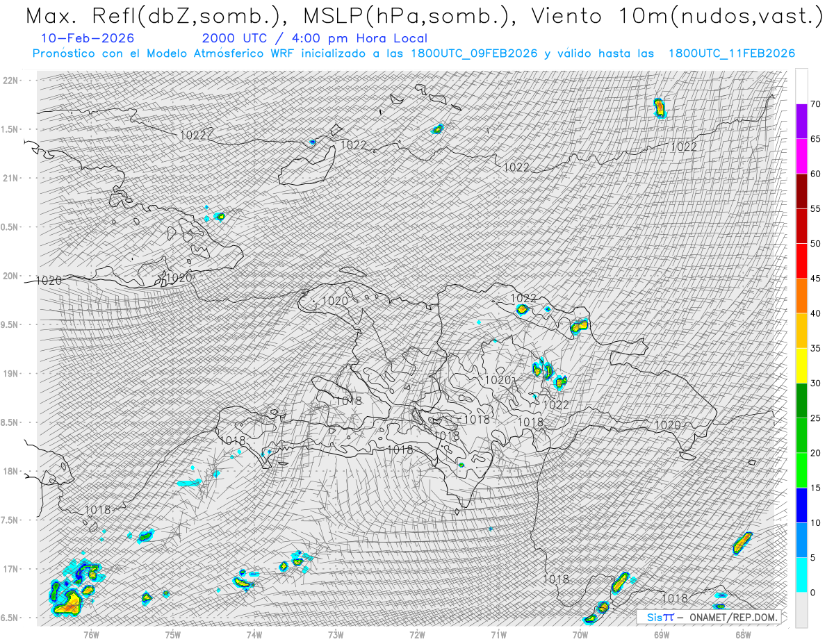Screen dimensions: 834x644
Task: Select the '75W' longitude axis label
Action: pos(173,634)
